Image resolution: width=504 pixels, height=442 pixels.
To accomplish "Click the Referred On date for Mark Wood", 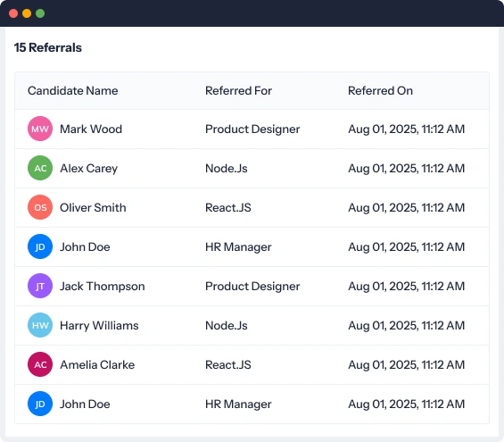I will coord(406,129).
